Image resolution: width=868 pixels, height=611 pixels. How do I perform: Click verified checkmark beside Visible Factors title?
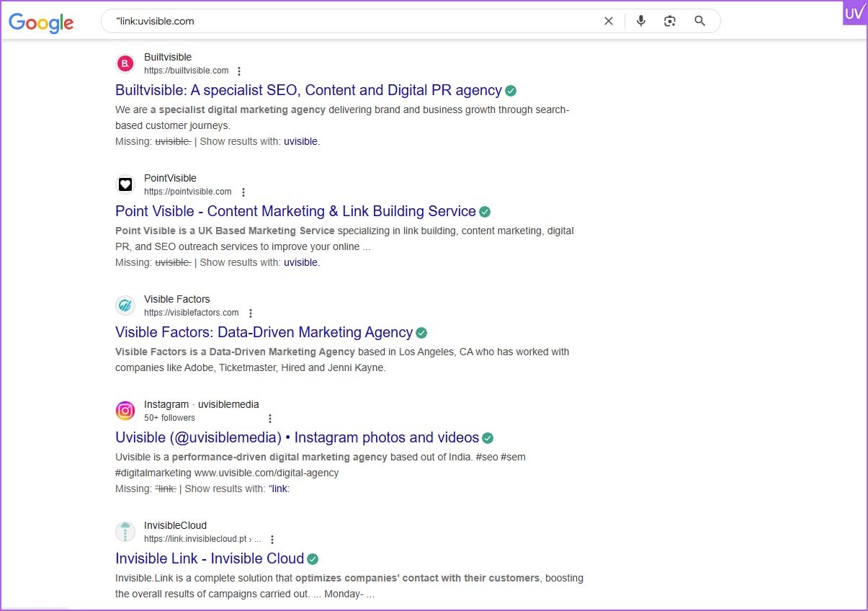pos(421,333)
